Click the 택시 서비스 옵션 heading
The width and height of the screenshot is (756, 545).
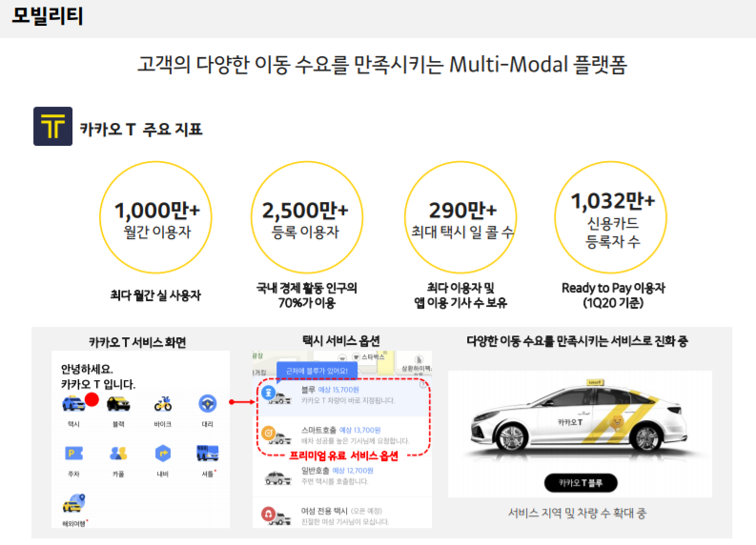point(341,341)
